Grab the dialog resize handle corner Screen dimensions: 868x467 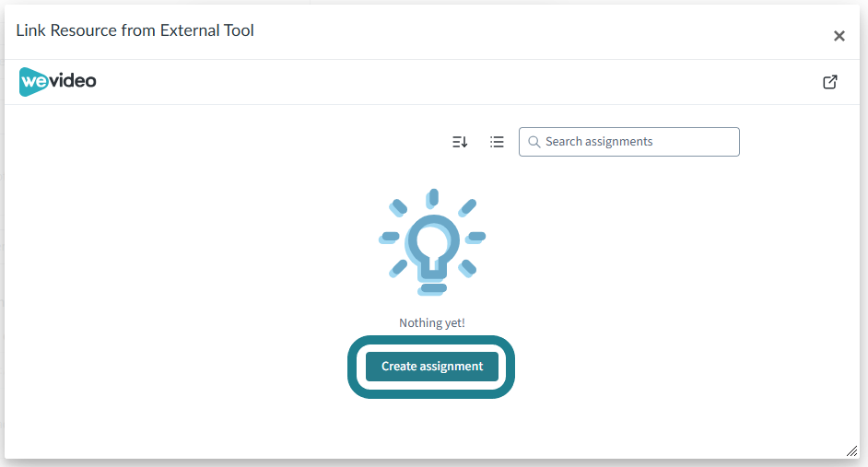tap(852, 451)
